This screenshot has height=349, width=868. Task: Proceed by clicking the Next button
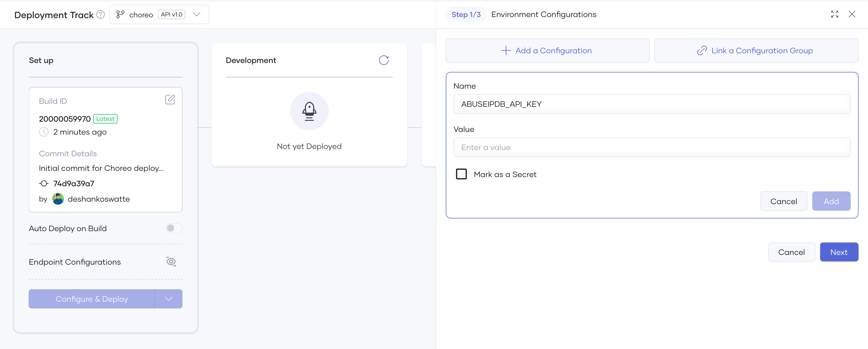[x=839, y=252]
